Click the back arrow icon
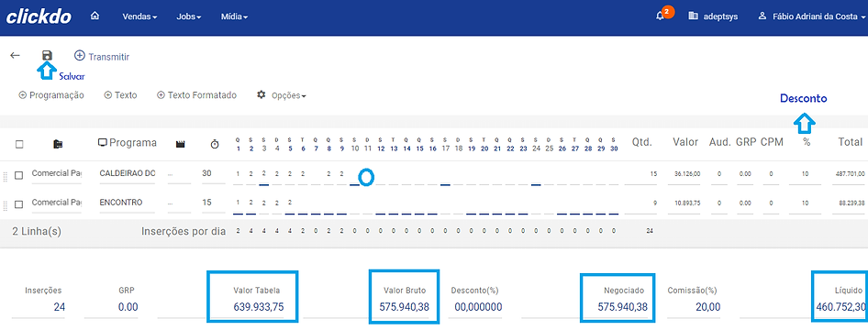Viewport: 868px width, 330px height. (x=15, y=55)
